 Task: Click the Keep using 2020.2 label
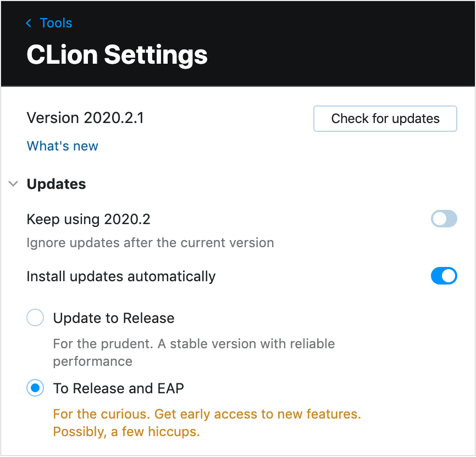88,219
